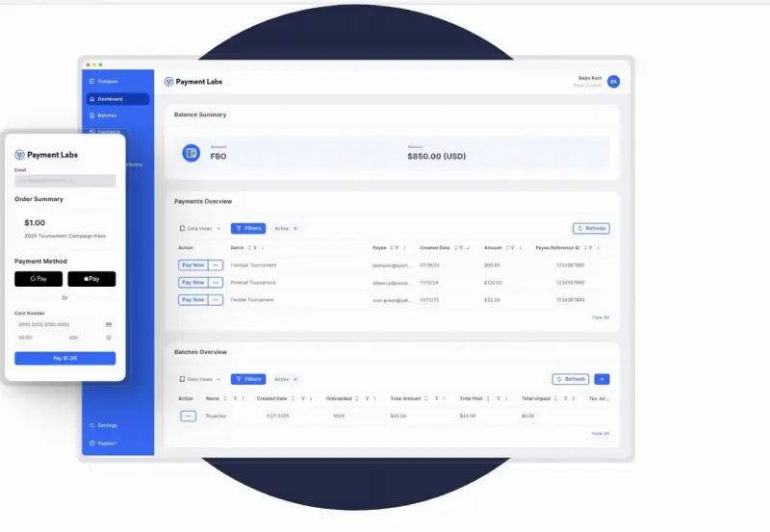Remove the Active filter in Payments Overview

tap(295, 228)
